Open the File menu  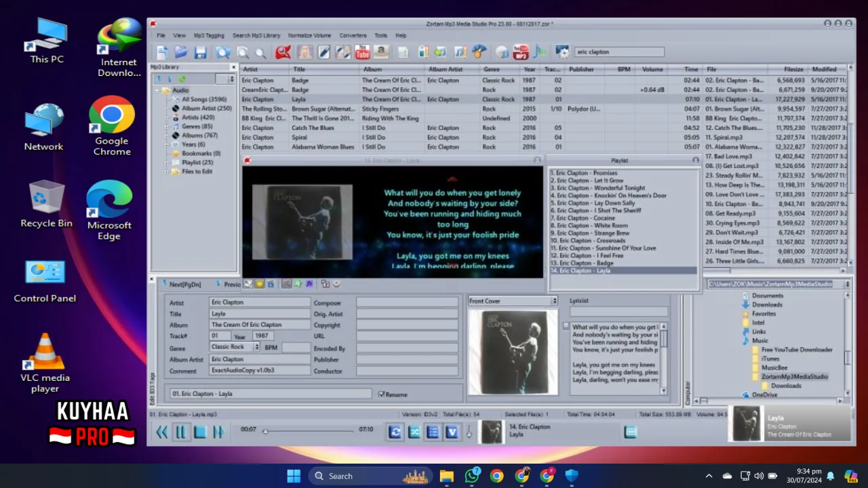[x=161, y=35]
